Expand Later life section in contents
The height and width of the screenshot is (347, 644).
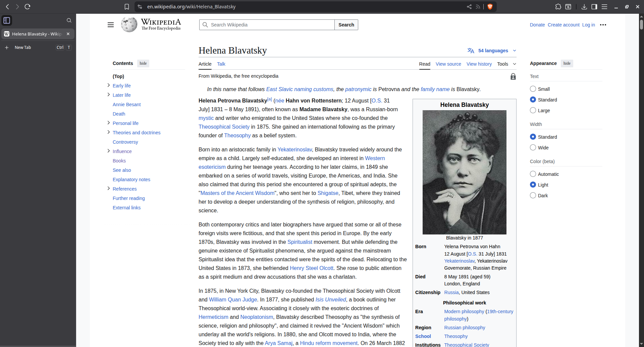[109, 95]
